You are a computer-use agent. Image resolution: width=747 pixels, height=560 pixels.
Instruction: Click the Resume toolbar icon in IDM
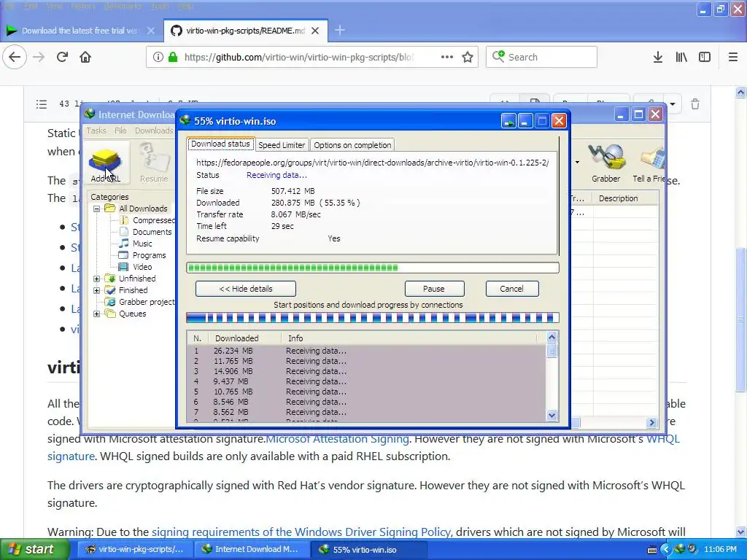pyautogui.click(x=154, y=164)
